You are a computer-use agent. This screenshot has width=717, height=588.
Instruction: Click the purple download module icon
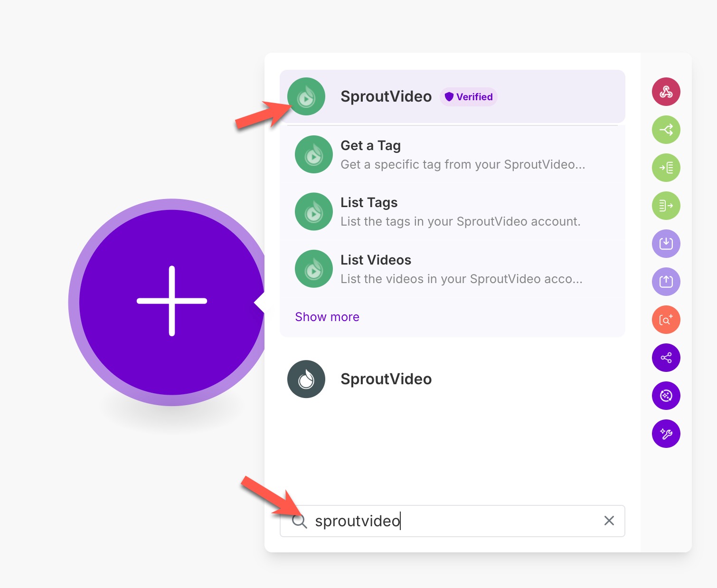click(x=666, y=243)
